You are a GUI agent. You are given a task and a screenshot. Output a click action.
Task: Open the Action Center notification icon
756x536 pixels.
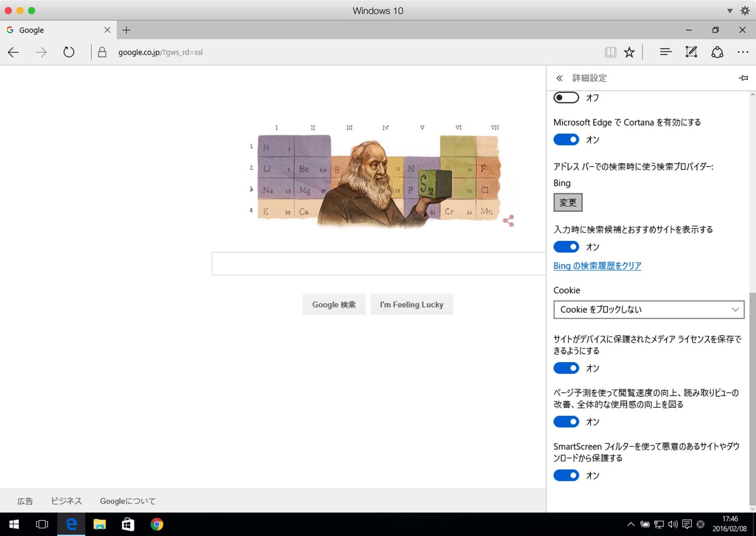point(687,525)
